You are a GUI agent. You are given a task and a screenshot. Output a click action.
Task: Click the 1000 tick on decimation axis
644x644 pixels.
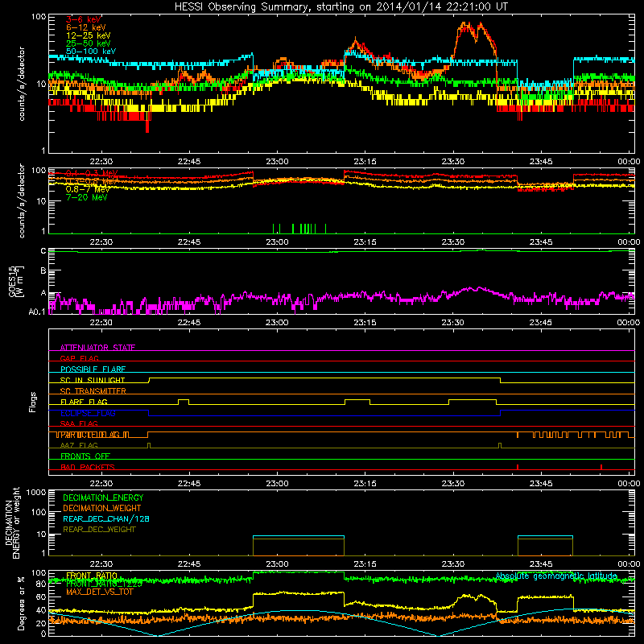[x=36, y=492]
